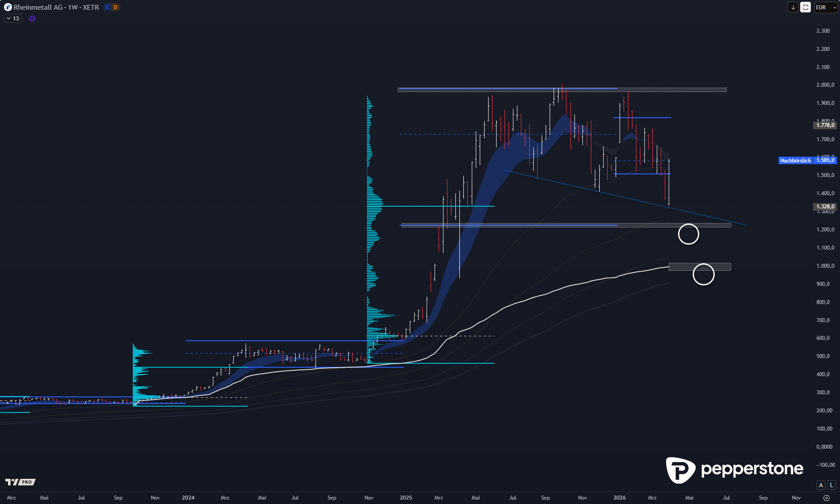Click the Rheinmetall AG · 1W · XETR title
Viewport: 840px width, 504px height.
[x=56, y=7]
